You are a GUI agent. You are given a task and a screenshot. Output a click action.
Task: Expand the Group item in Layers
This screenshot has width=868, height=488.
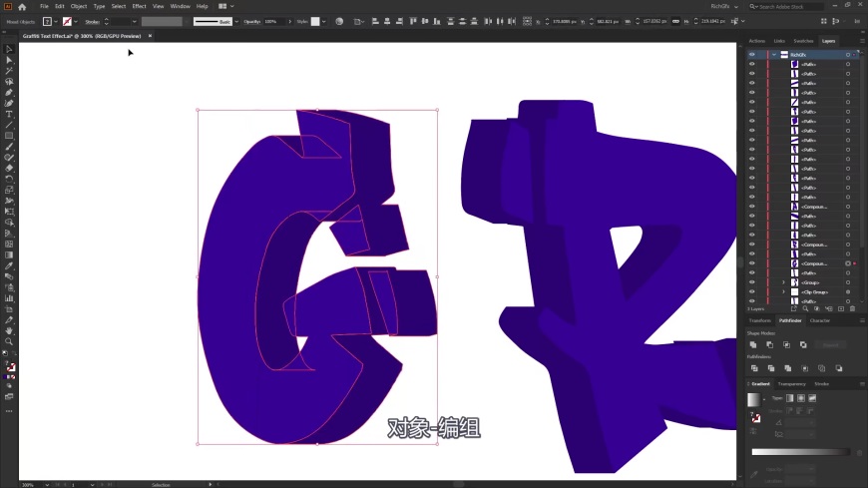pos(783,282)
